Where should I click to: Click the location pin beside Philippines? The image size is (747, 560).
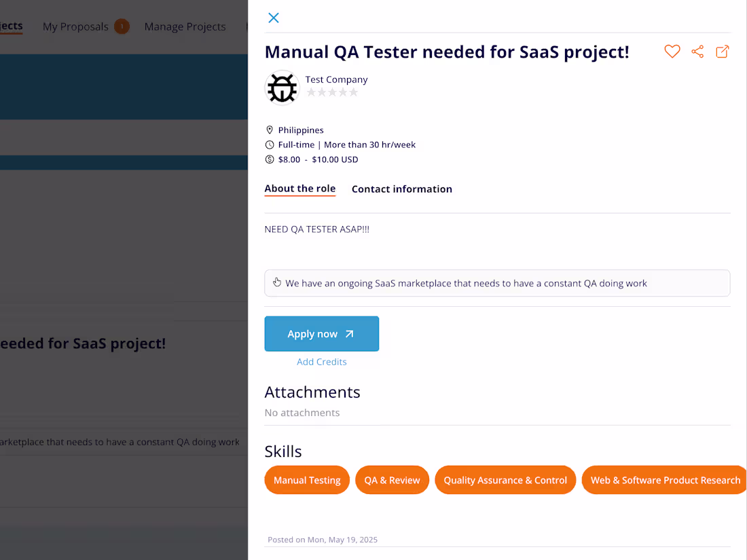(269, 130)
